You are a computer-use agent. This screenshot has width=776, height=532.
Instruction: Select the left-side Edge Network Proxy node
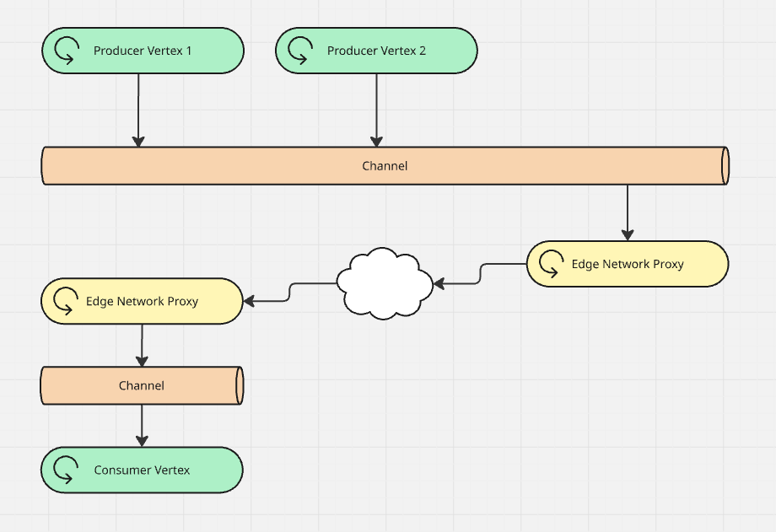pyautogui.click(x=142, y=301)
